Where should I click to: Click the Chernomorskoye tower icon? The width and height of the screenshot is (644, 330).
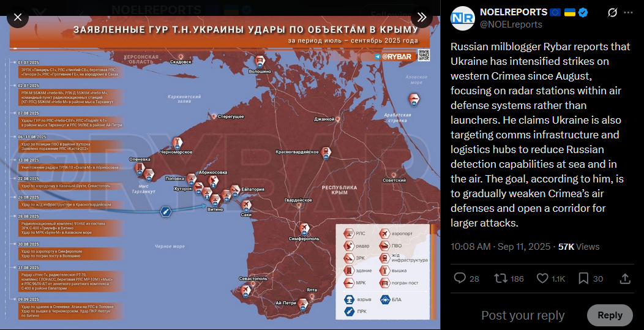[x=177, y=144]
